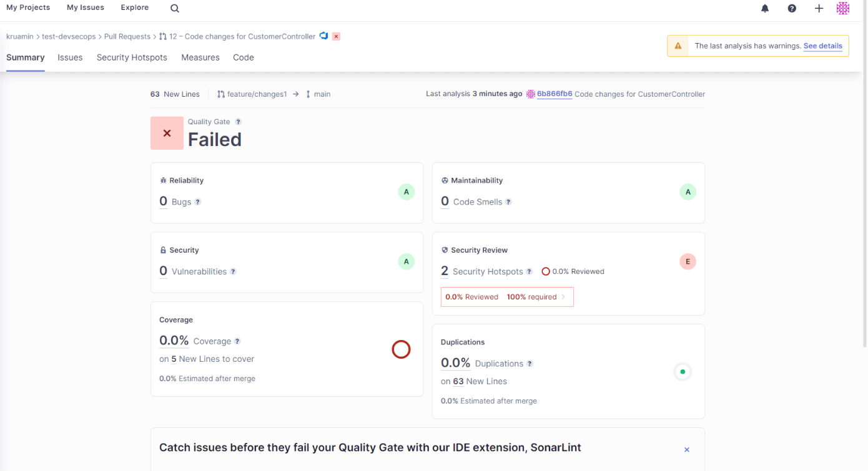The width and height of the screenshot is (868, 471).
Task: Open the 2 Security Hotspots count link
Action: pyautogui.click(x=445, y=271)
